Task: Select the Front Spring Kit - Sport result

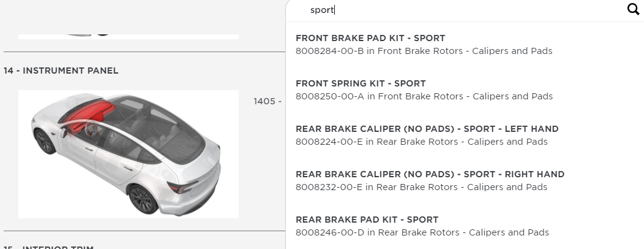Action: point(361,83)
